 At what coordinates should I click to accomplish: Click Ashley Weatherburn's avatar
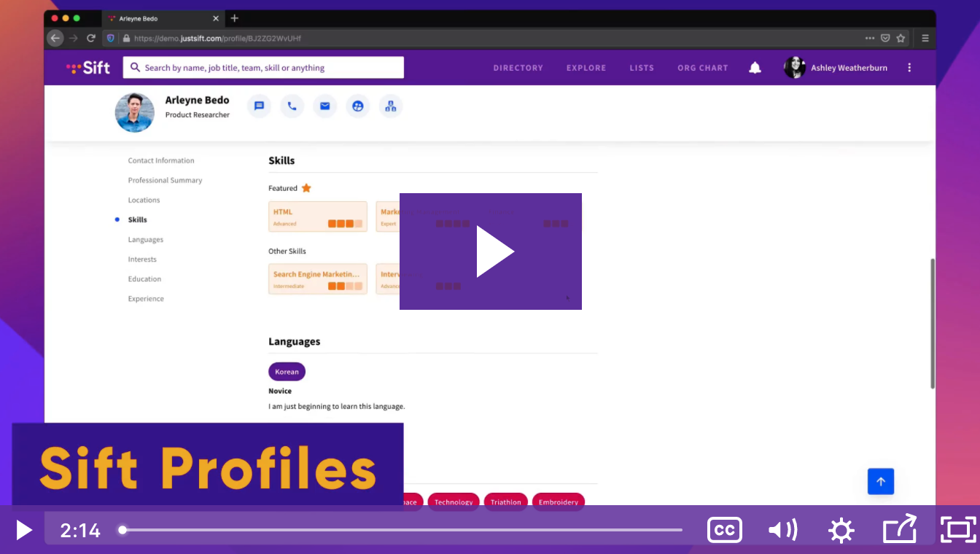pyautogui.click(x=795, y=68)
